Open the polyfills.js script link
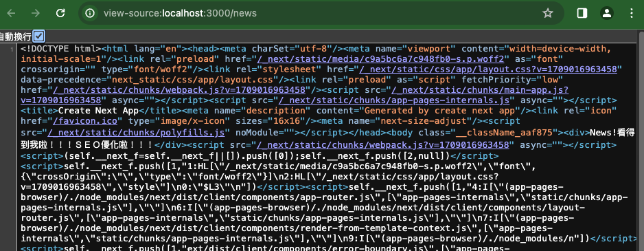Image resolution: width=644 pixels, height=251 pixels. click(136, 133)
